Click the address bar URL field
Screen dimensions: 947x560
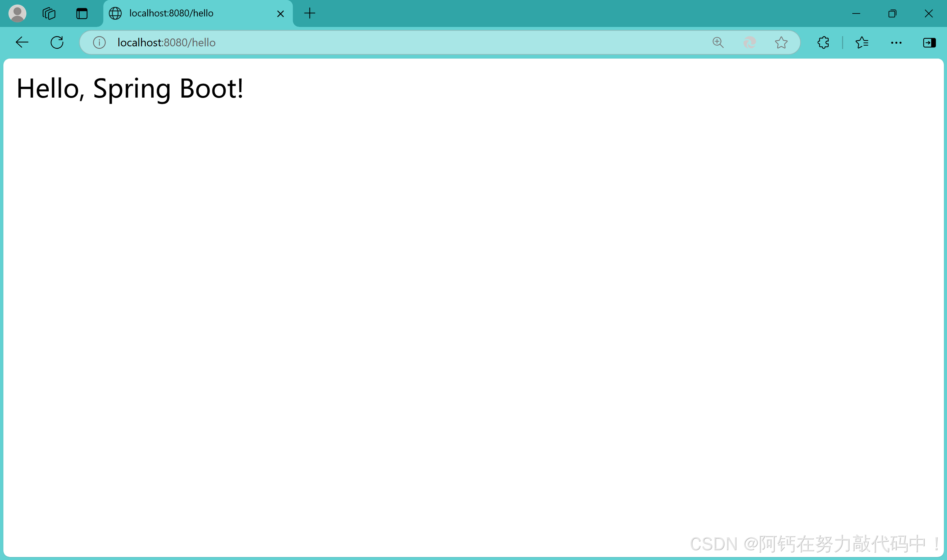point(377,43)
